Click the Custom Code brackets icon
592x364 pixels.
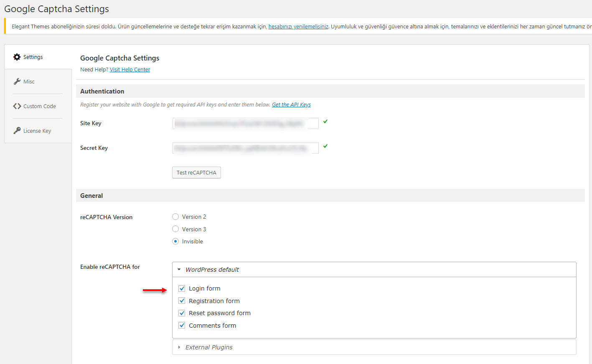pos(17,106)
